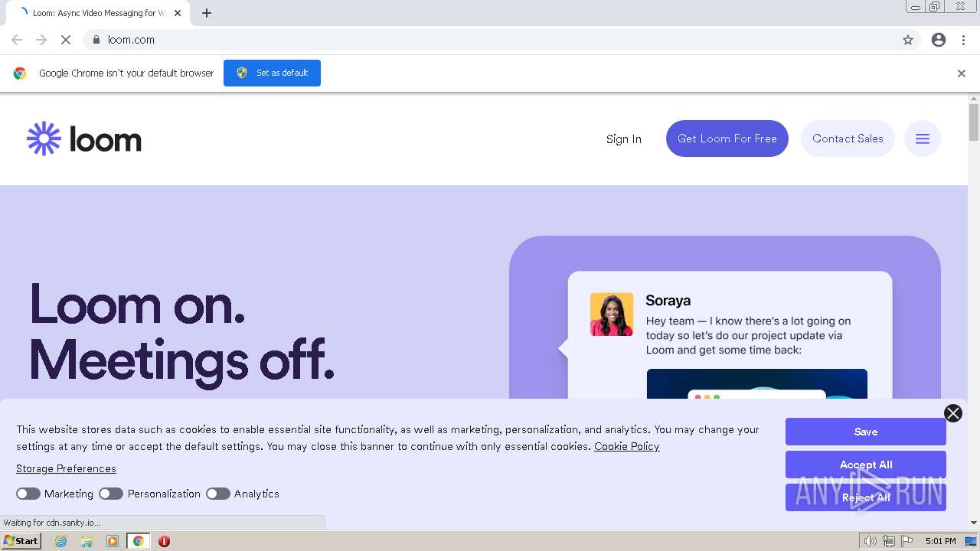Open Chrome three-dot menu
Image resolution: width=980 pixels, height=551 pixels.
tap(963, 40)
